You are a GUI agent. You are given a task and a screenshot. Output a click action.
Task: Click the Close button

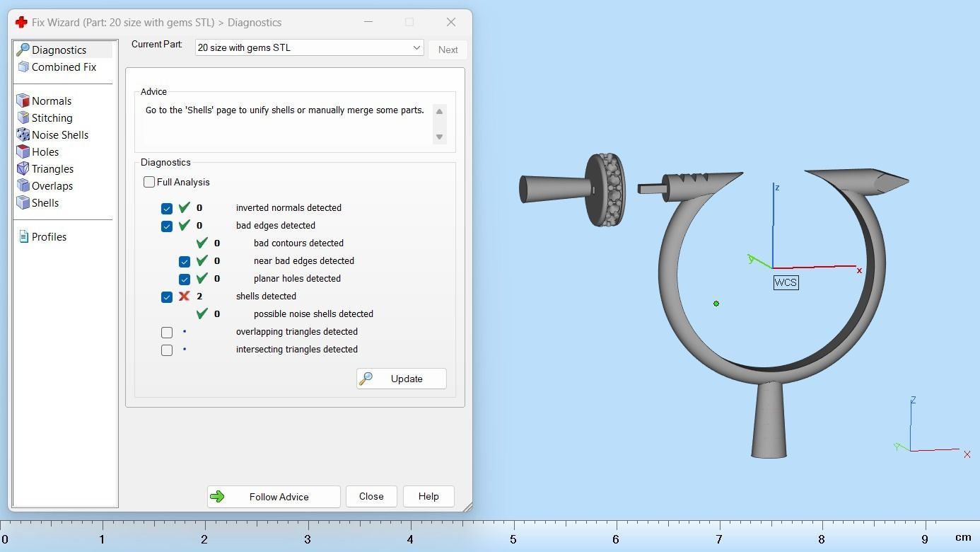click(x=371, y=496)
